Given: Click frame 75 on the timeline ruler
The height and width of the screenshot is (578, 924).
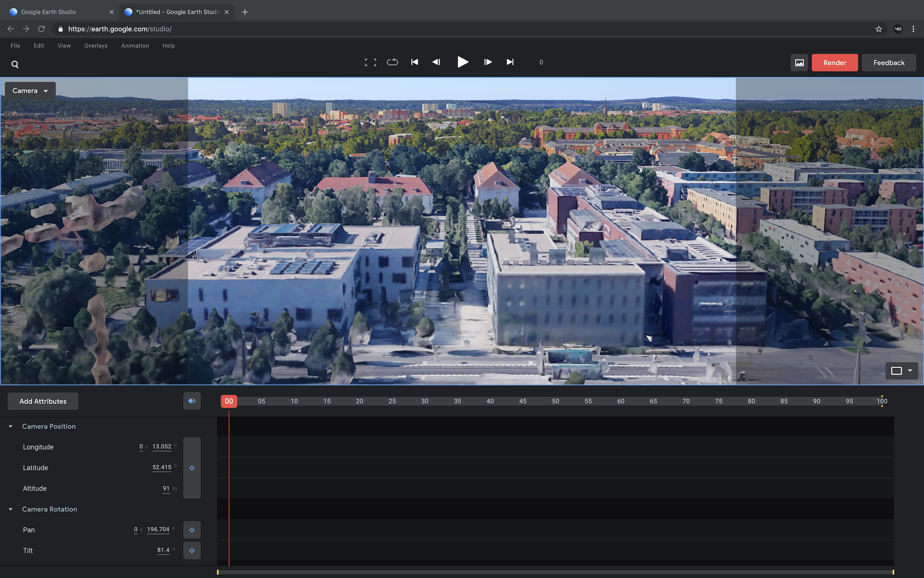Looking at the screenshot, I should (719, 401).
